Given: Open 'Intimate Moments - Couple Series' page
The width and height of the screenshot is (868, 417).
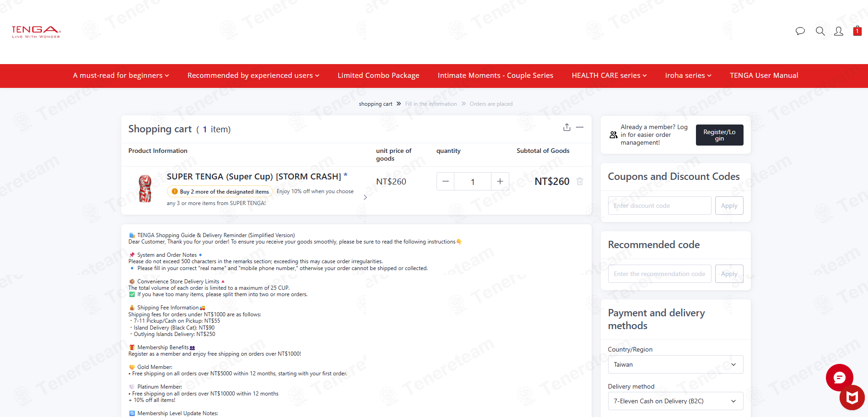Looking at the screenshot, I should coord(496,76).
